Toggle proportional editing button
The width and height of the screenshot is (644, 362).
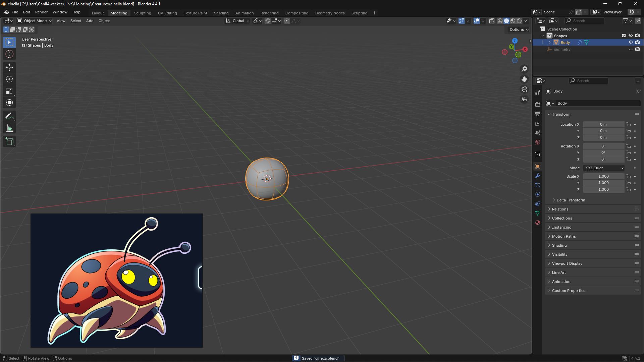pos(287,21)
